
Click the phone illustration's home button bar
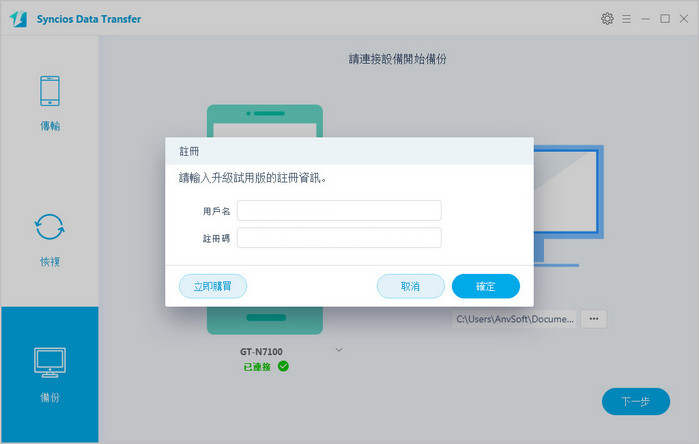(266, 317)
